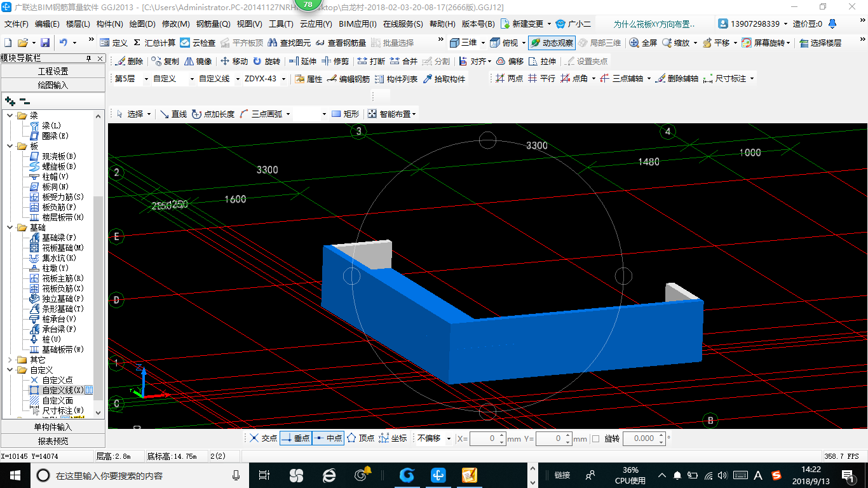868x488 pixels.
Task: Toggle 顶点 vertex snap
Action: point(360,438)
